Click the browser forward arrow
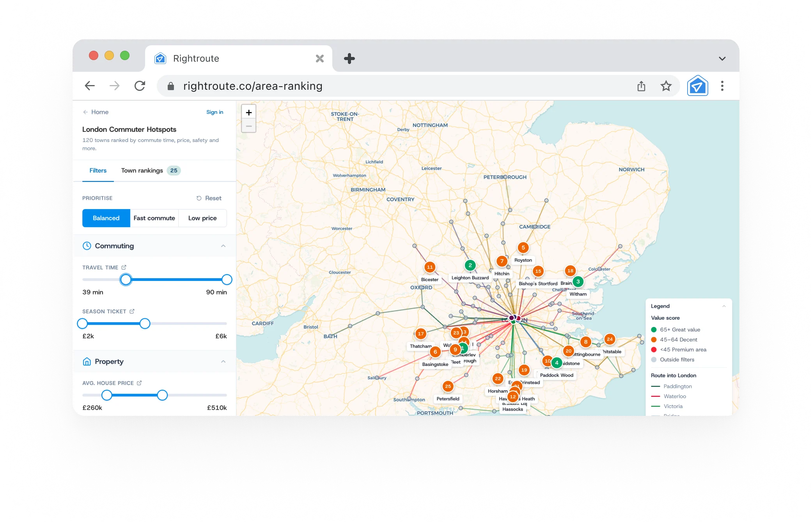The height and width of the screenshot is (522, 812). 115,86
